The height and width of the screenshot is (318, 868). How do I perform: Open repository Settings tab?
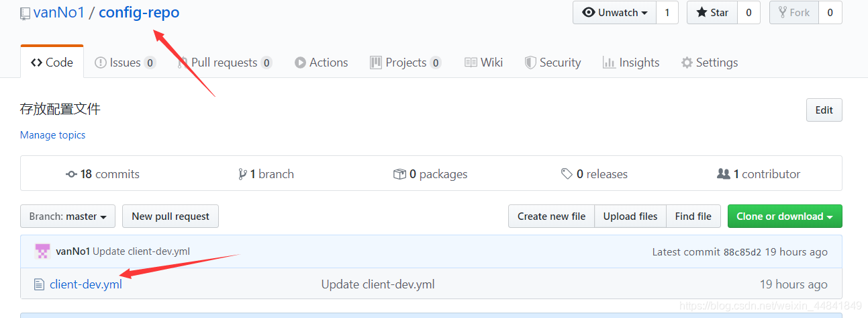[x=710, y=63]
